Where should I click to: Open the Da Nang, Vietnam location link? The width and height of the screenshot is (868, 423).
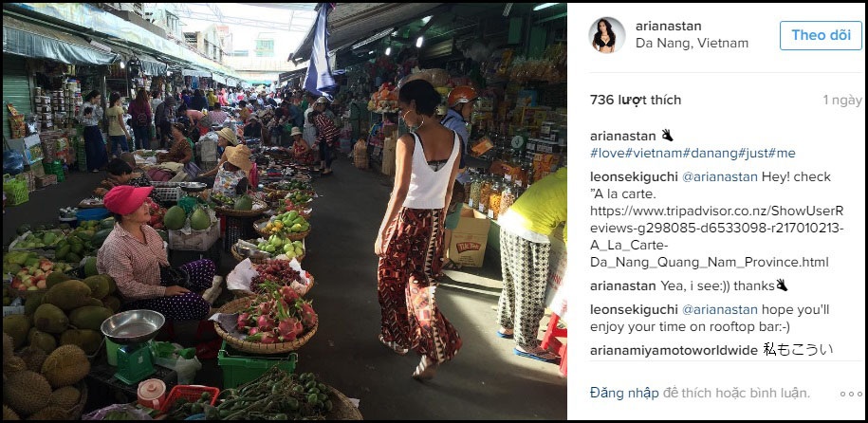pos(692,44)
